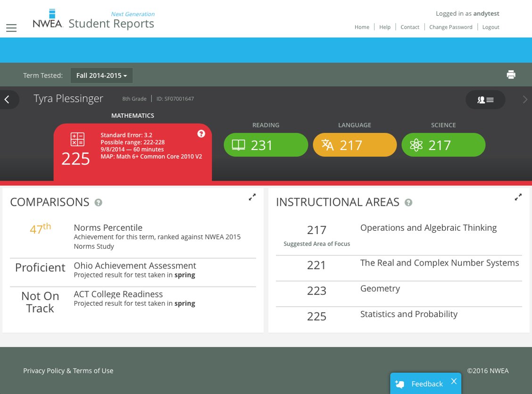Open the Contact link
The width and height of the screenshot is (532, 394).
[x=410, y=27]
